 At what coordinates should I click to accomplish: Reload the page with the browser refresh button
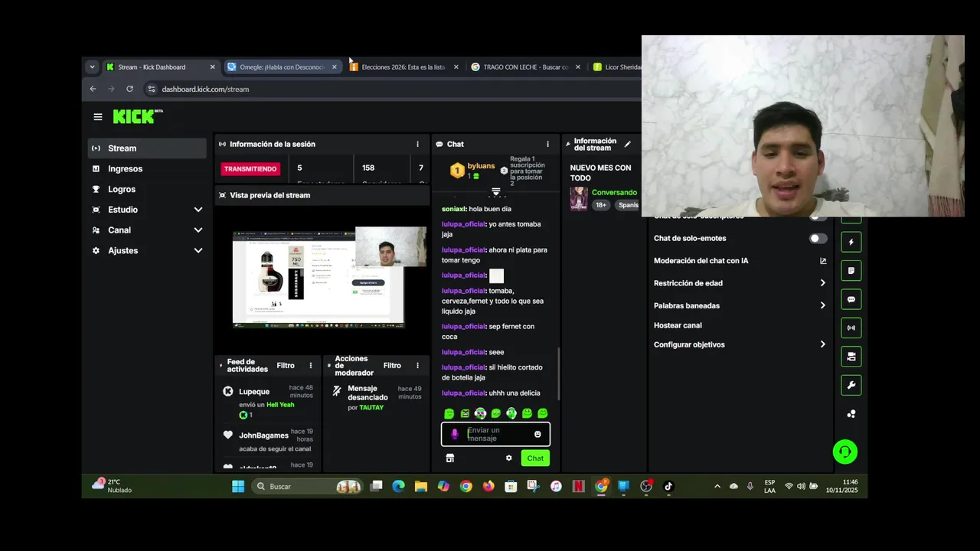pyautogui.click(x=129, y=89)
